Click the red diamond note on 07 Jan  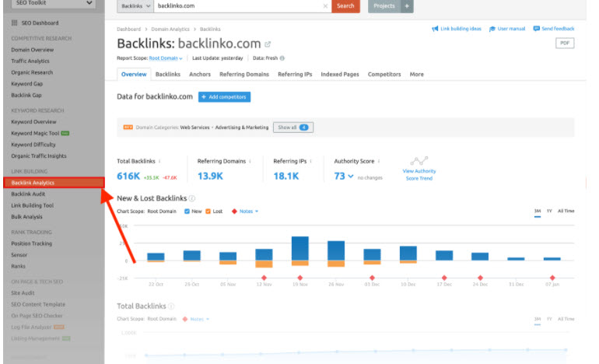click(552, 278)
